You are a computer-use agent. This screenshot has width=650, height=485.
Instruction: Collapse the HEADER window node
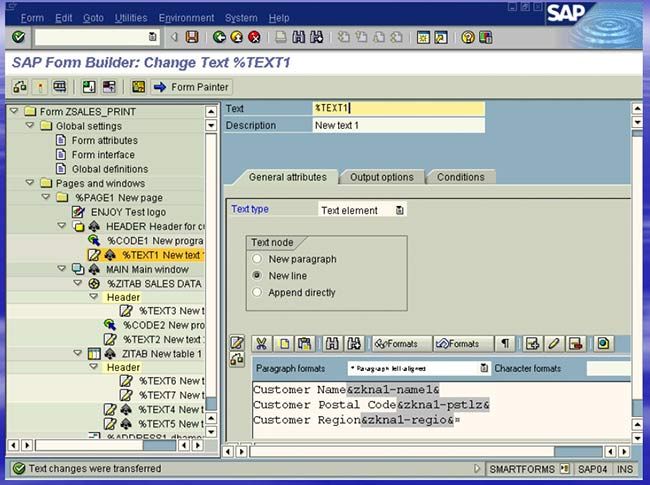pyautogui.click(x=62, y=226)
